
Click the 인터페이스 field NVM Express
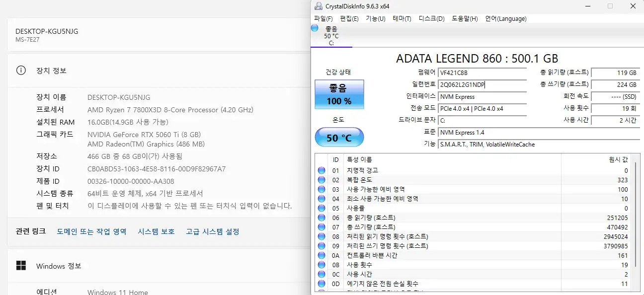tap(482, 97)
